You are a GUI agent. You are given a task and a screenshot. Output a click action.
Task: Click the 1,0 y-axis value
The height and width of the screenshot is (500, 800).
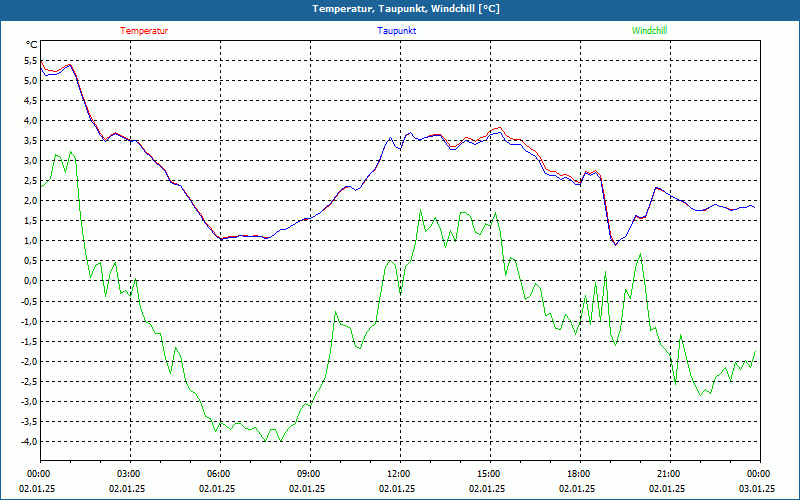pos(31,241)
